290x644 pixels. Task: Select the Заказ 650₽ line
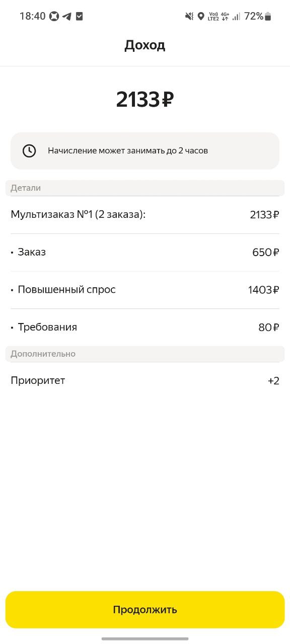[145, 253]
